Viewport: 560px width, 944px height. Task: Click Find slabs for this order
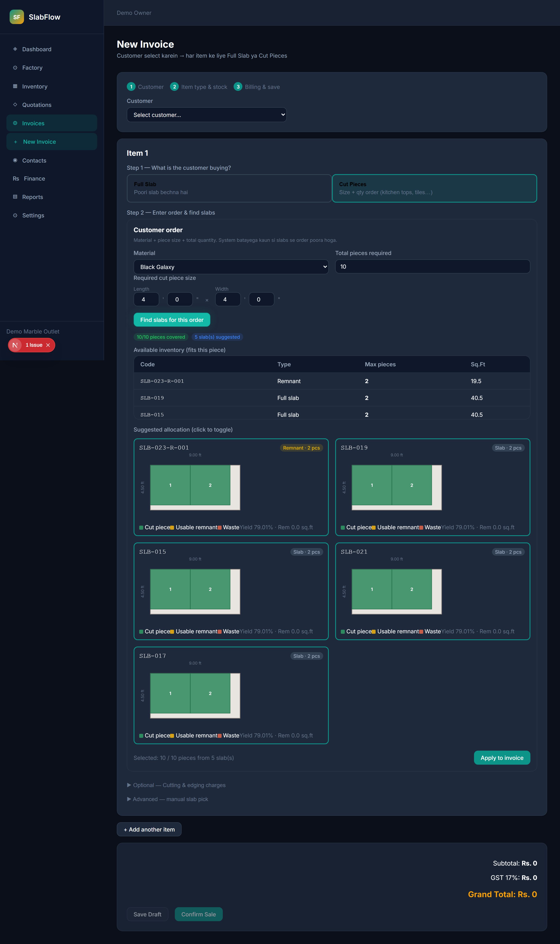coord(172,320)
